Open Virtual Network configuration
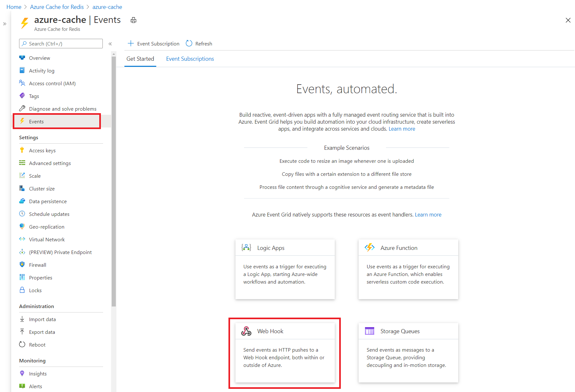The width and height of the screenshot is (575, 392). click(x=46, y=239)
